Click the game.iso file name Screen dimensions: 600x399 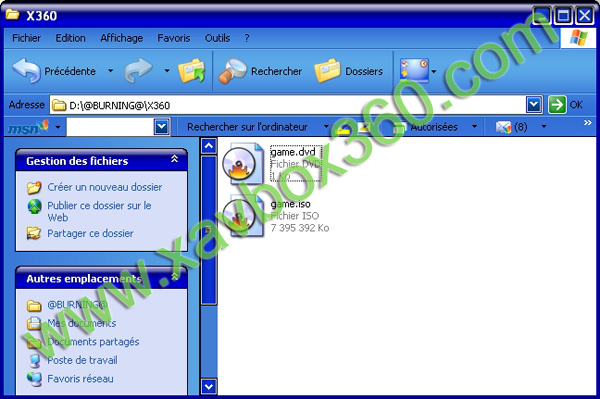(290, 204)
